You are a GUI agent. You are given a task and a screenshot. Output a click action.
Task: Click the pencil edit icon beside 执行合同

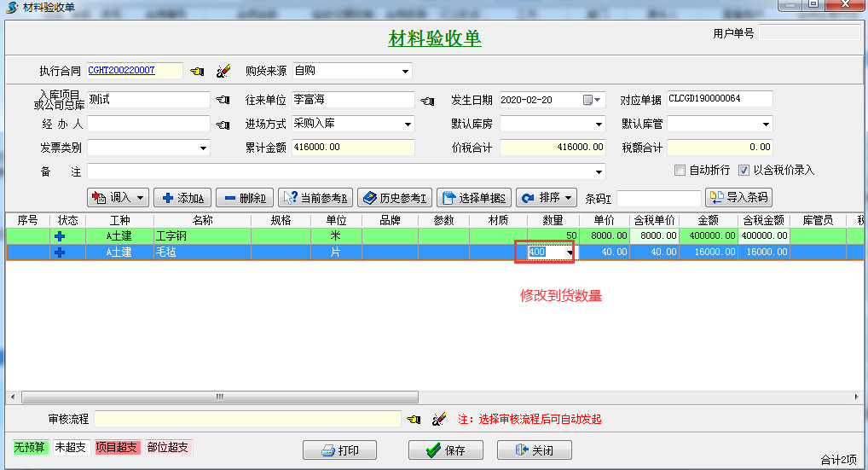click(223, 71)
